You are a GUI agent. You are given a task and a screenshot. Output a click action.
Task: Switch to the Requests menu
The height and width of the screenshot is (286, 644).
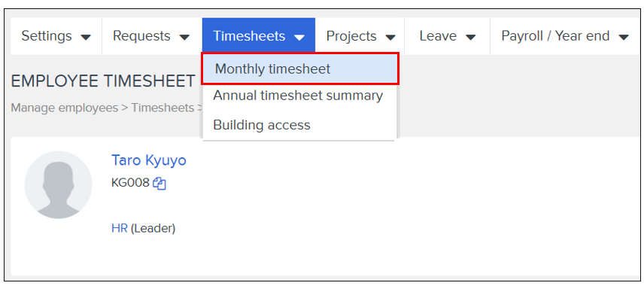click(141, 36)
